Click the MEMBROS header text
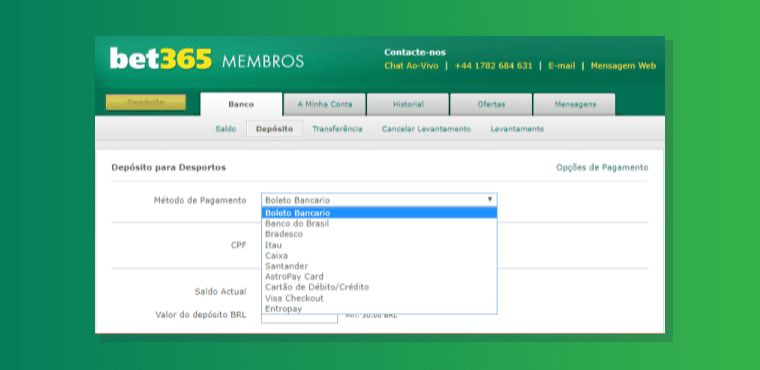Image resolution: width=760 pixels, height=370 pixels. [x=263, y=62]
